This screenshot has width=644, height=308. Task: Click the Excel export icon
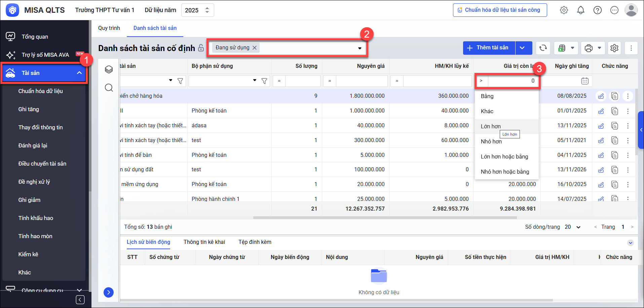pos(562,48)
